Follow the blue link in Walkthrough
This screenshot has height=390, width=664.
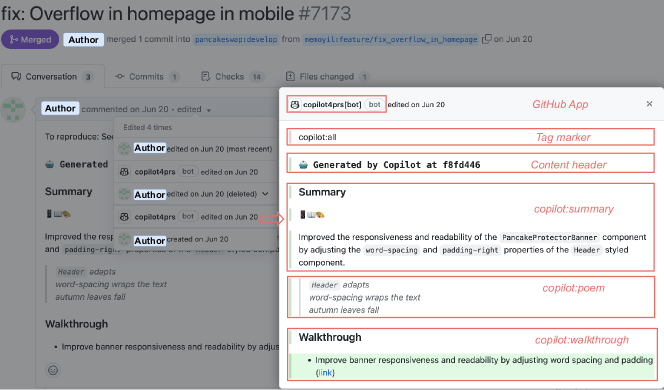click(x=325, y=373)
